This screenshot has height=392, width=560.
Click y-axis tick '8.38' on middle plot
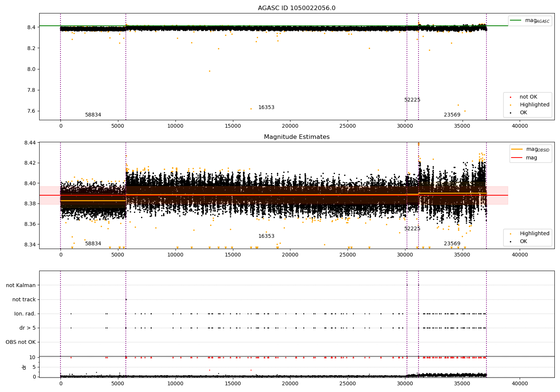(x=30, y=204)
